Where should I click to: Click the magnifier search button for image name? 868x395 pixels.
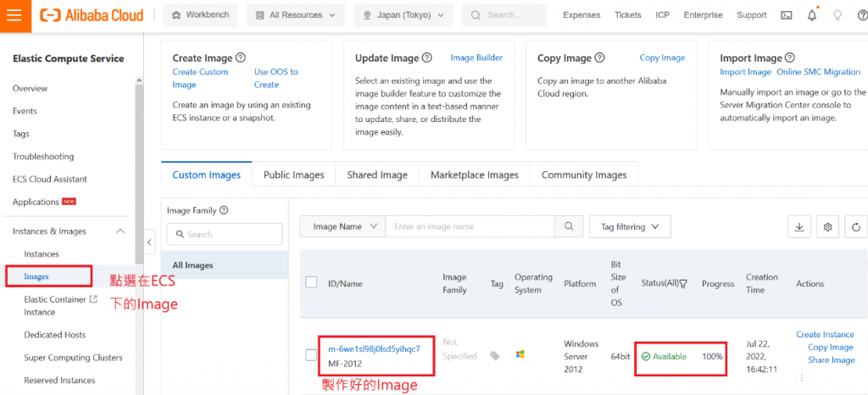tap(569, 226)
